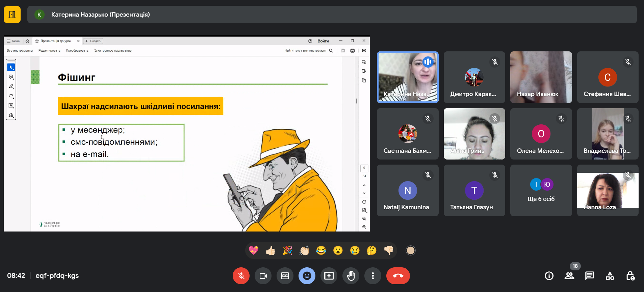Open more options three-dot menu

click(372, 276)
